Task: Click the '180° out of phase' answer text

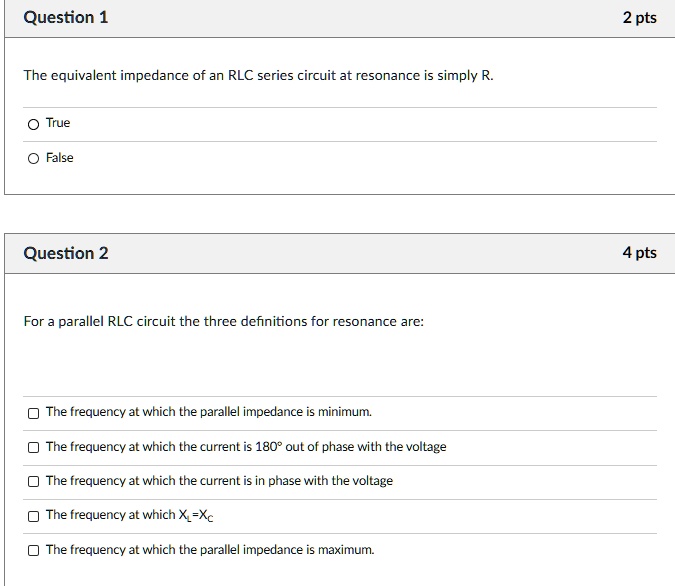Action: pos(246,447)
